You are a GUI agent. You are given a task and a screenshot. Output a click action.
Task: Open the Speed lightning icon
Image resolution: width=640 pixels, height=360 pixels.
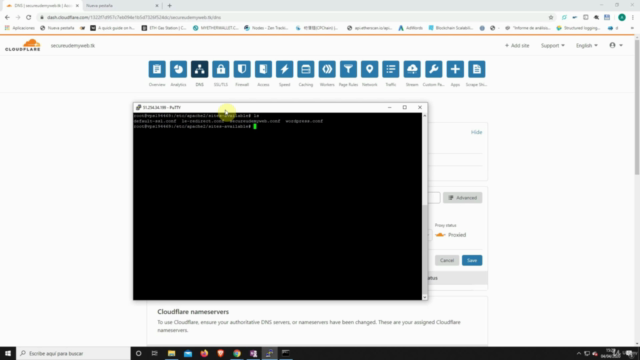click(284, 69)
